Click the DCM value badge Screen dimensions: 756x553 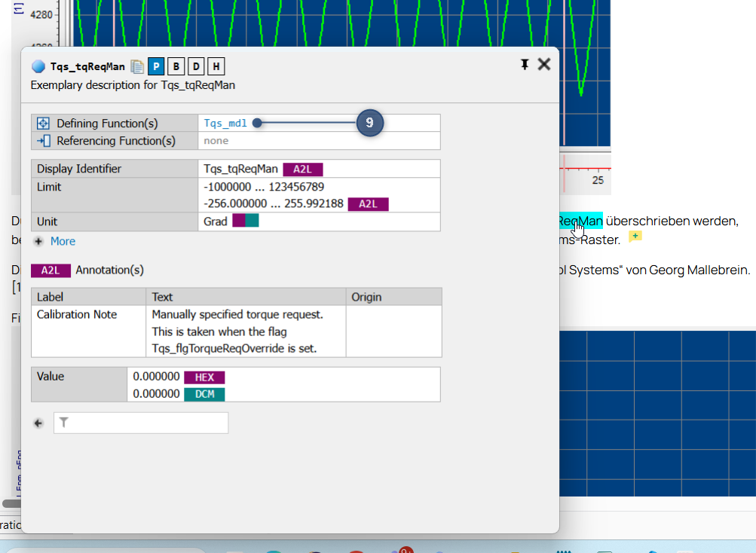click(204, 394)
